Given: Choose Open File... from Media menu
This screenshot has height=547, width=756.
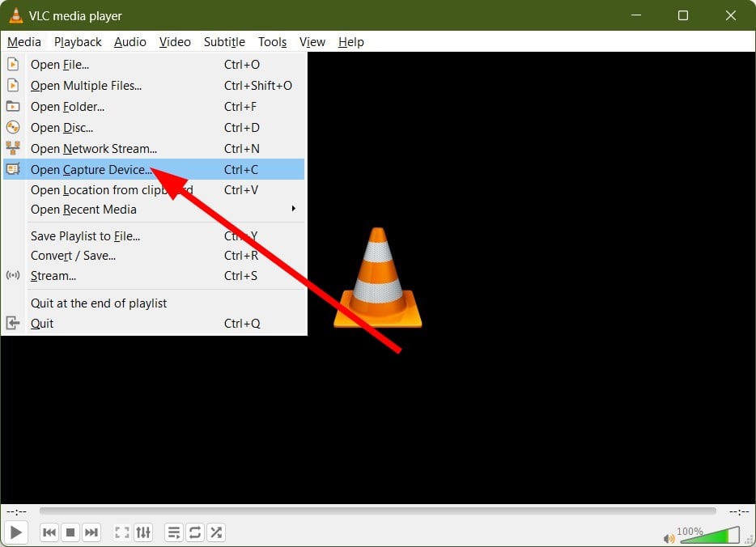Looking at the screenshot, I should tap(154, 64).
